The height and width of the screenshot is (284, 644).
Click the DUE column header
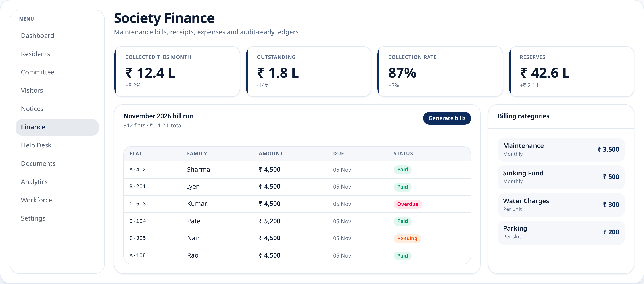coord(338,153)
